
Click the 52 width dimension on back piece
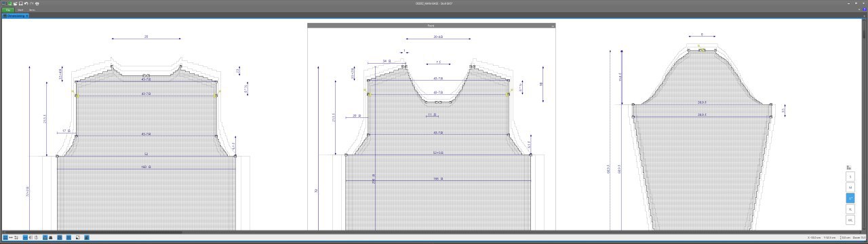click(x=146, y=155)
